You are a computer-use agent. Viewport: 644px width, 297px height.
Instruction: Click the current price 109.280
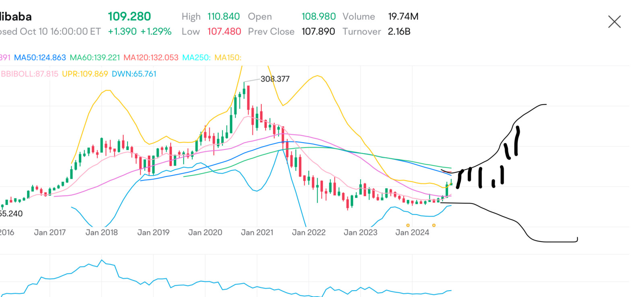click(x=129, y=16)
